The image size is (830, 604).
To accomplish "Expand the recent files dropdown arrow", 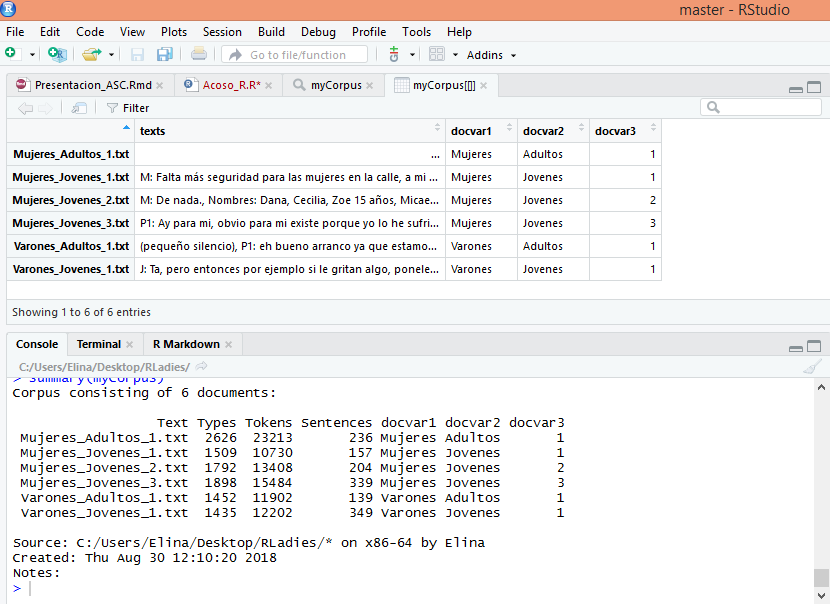I will [111, 55].
